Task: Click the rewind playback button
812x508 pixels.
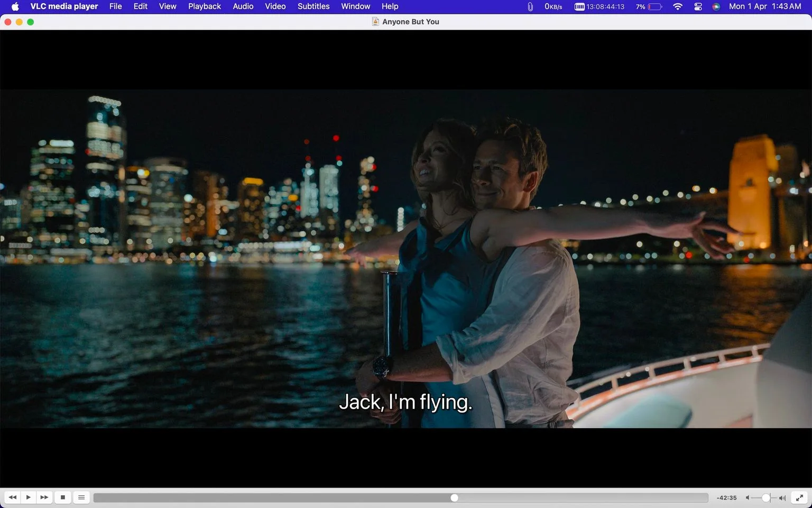Action: point(13,497)
